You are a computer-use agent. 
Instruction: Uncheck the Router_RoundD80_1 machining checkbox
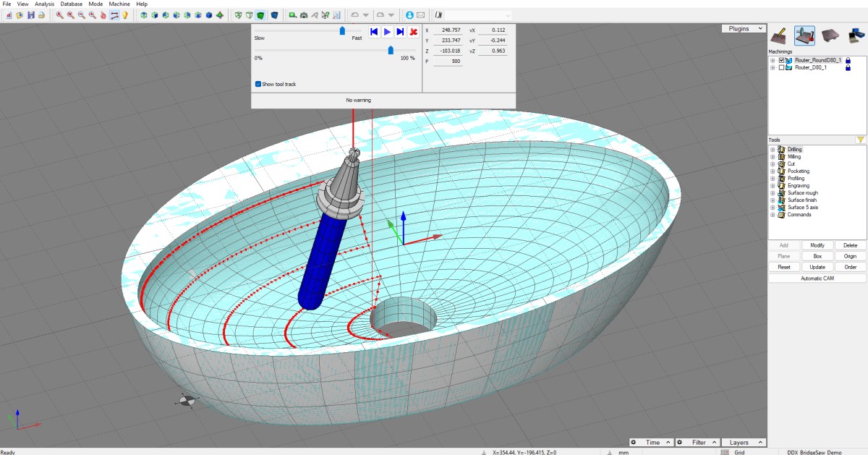coord(781,60)
